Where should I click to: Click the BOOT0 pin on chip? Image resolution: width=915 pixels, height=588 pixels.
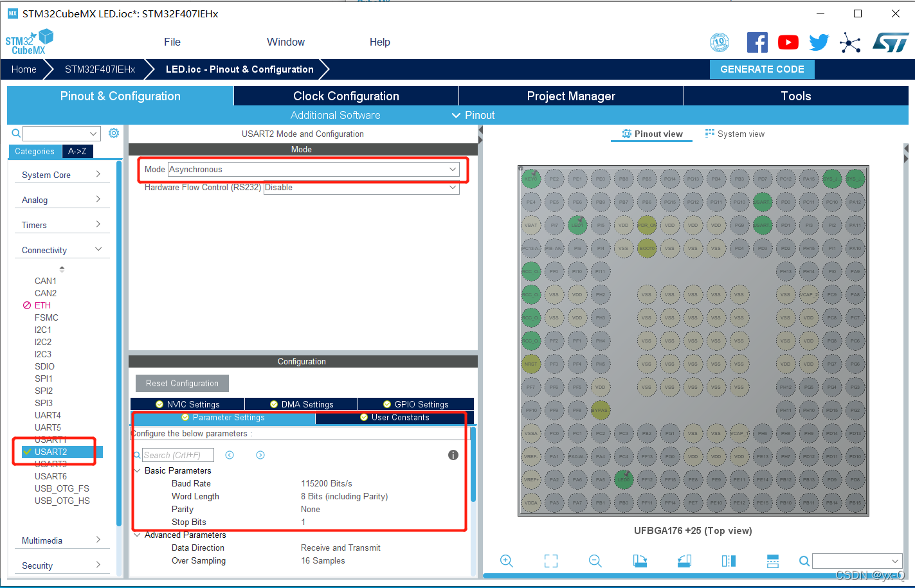pyautogui.click(x=646, y=248)
